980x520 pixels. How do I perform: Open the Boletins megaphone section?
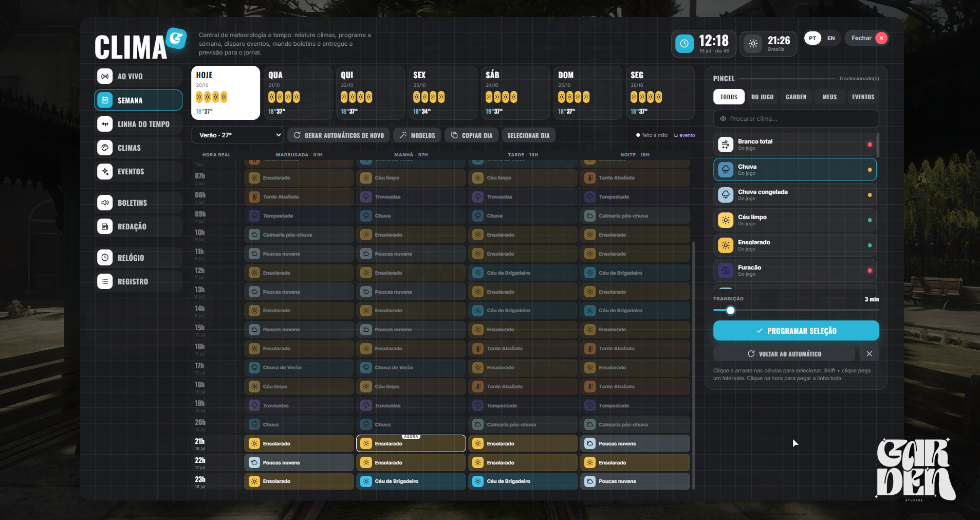coord(138,203)
